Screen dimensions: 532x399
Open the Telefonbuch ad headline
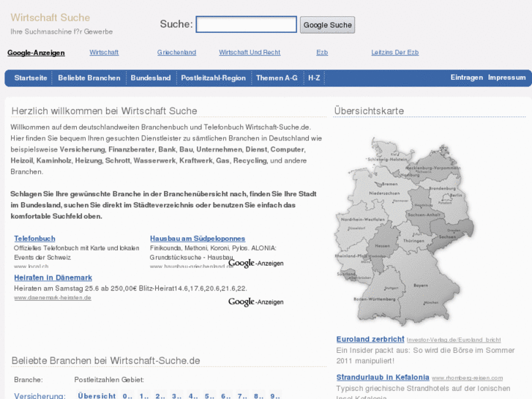[x=34, y=239]
